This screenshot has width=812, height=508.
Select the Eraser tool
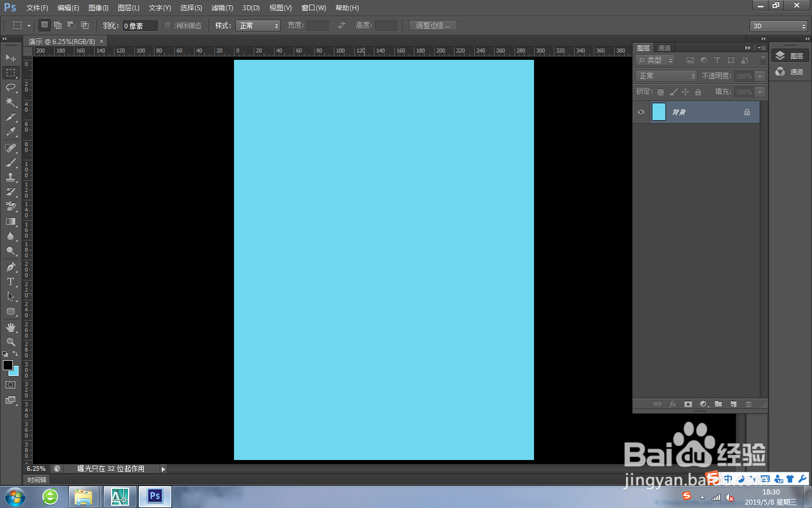click(11, 207)
